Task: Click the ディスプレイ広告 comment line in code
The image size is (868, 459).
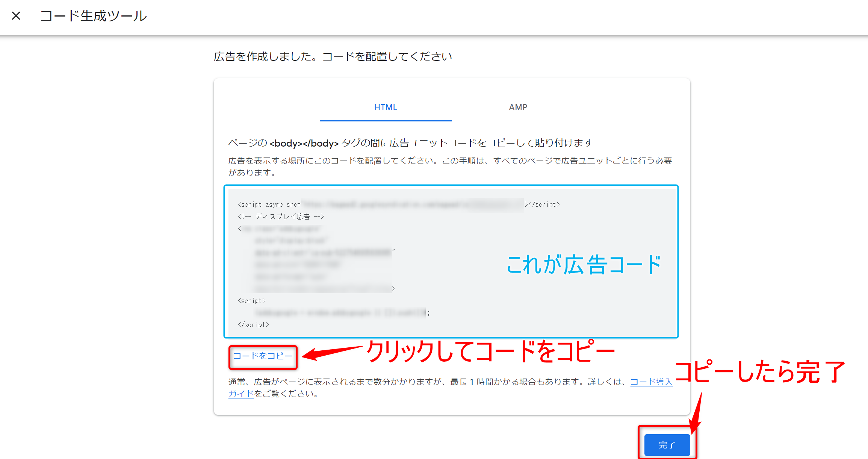Action: point(281,216)
